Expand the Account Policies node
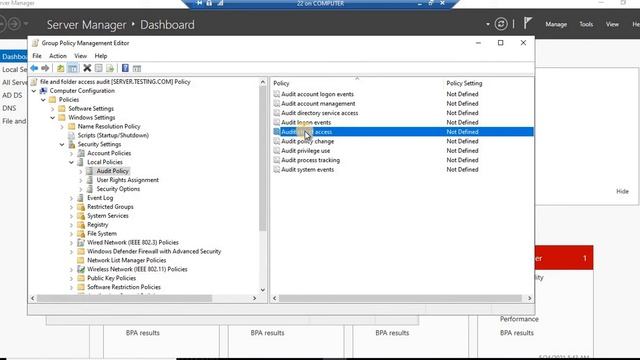 click(x=71, y=153)
